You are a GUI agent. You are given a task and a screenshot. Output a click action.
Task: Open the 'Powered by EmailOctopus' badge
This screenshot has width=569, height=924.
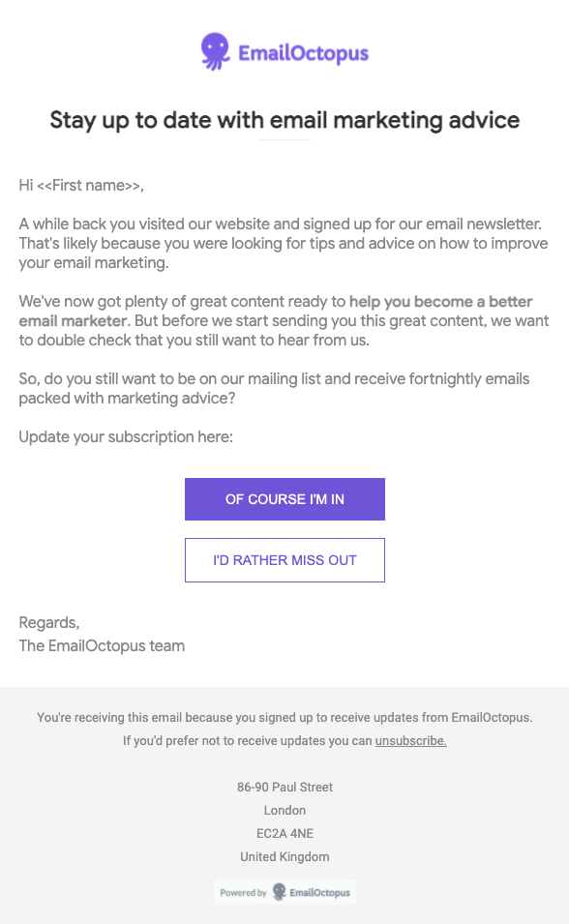point(284,891)
